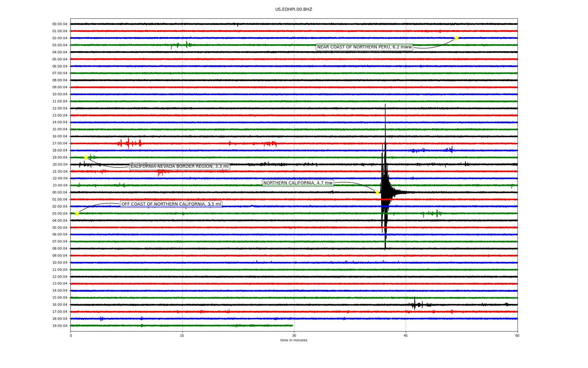This screenshot has width=588, height=368.
Task: Click the 'time in minutes' axis label
Action: coord(293,340)
